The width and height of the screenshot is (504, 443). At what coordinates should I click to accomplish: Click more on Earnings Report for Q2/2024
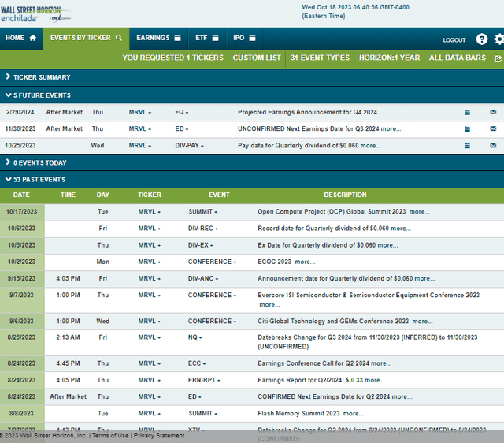point(375,380)
